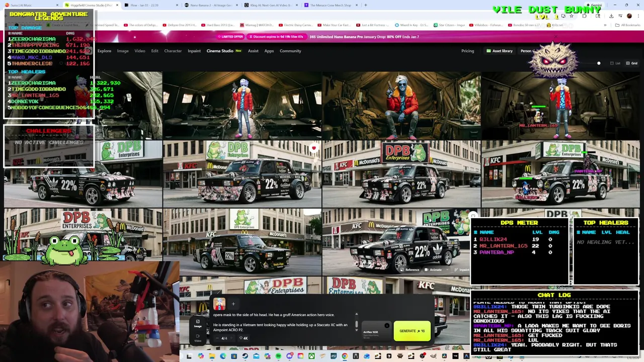644x362 pixels.
Task: Open the Community nav item
Action: tap(290, 51)
